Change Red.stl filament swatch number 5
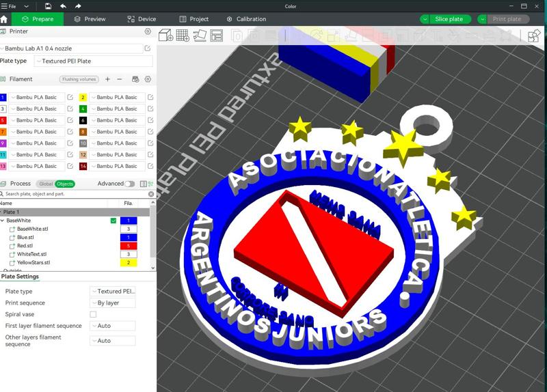The width and height of the screenshot is (547, 392). (x=129, y=246)
